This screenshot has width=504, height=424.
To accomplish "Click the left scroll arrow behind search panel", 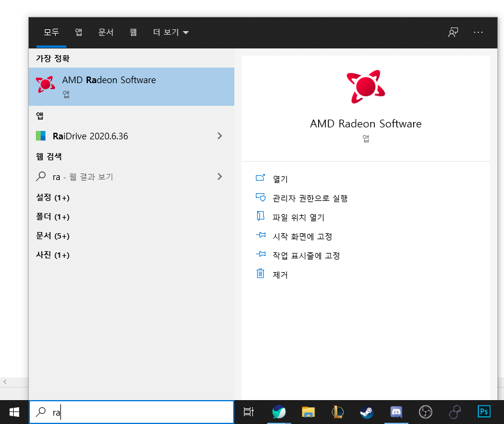I will [5, 382].
